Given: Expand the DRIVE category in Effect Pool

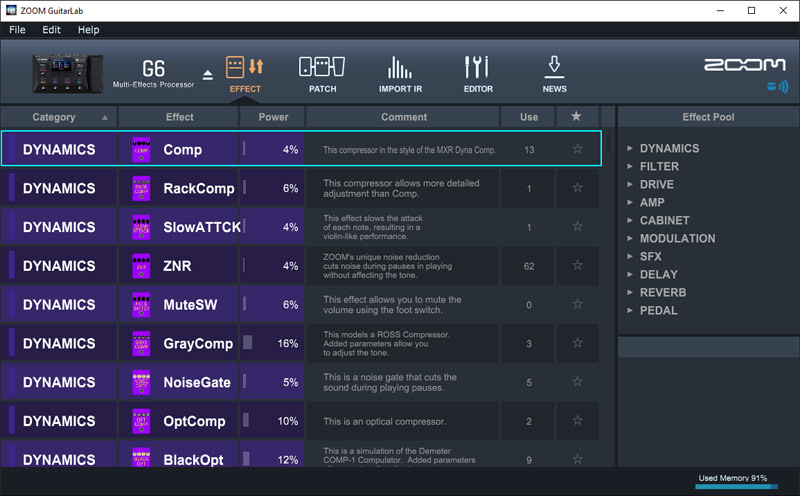Looking at the screenshot, I should pyautogui.click(x=656, y=184).
